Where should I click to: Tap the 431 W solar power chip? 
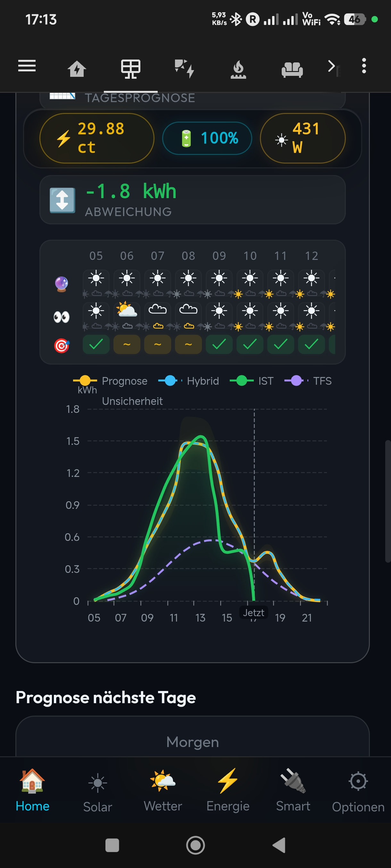[x=303, y=138]
